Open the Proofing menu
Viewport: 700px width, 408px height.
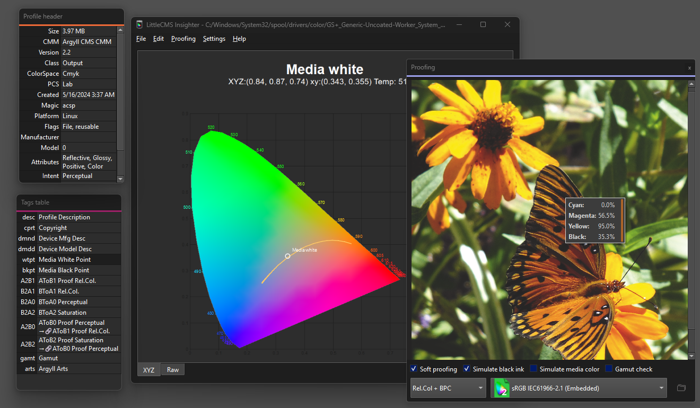[x=183, y=39]
